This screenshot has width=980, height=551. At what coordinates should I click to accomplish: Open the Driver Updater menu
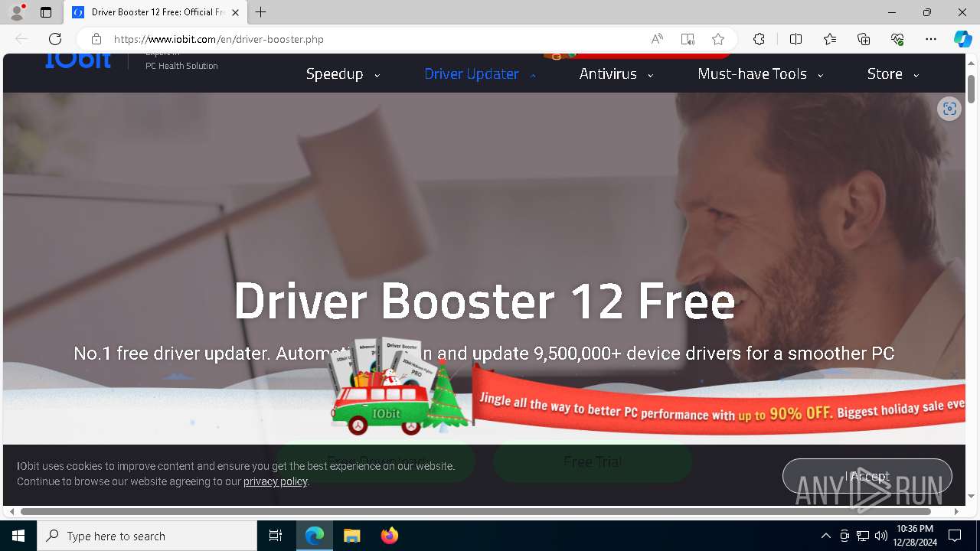[x=472, y=74]
